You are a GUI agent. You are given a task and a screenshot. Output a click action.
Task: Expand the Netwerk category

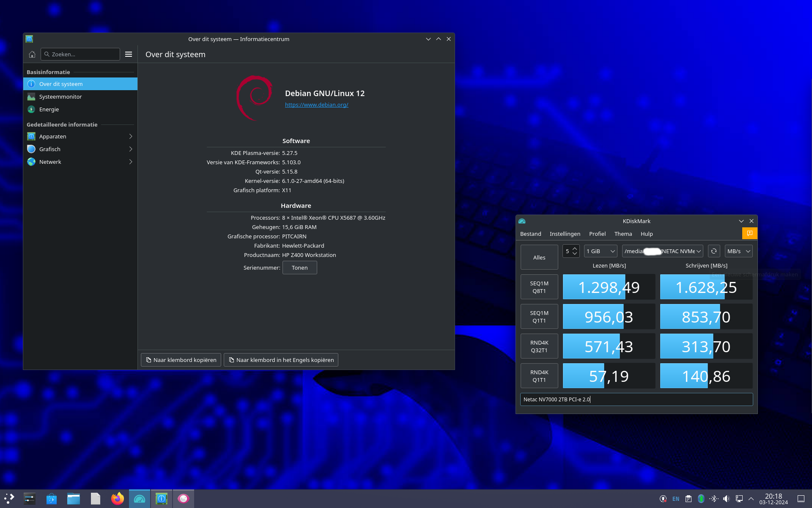[x=80, y=162]
